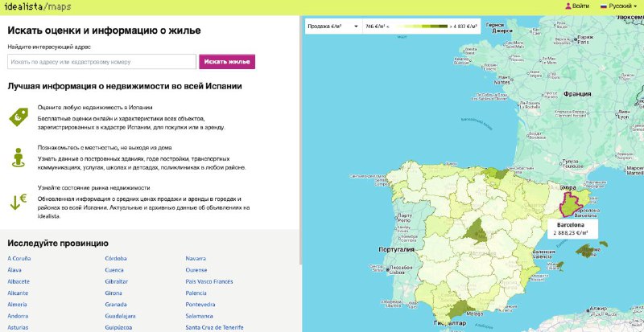Open the Navarra province link
This screenshot has width=644, height=332.
point(196,258)
